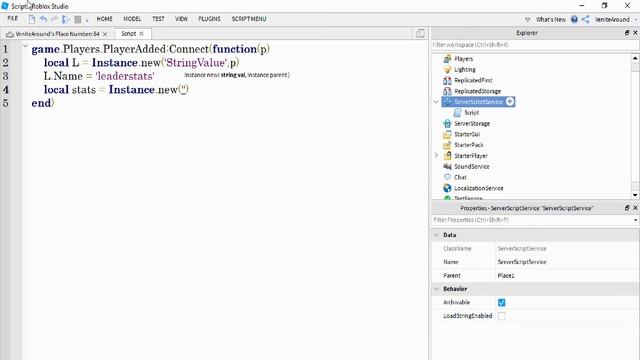Click the Roblox Studio logo in title bar
Image resolution: width=640 pixels, height=360 pixels.
[5, 6]
